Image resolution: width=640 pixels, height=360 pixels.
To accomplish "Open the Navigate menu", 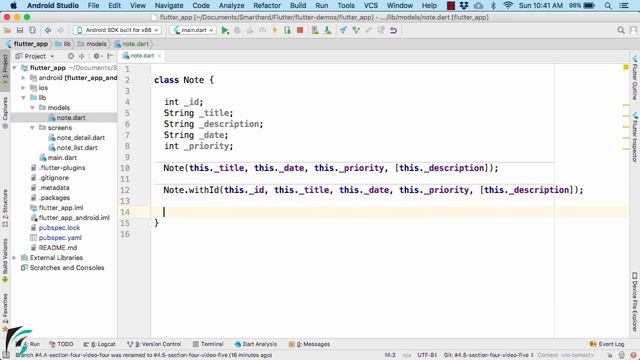I will tap(169, 5).
